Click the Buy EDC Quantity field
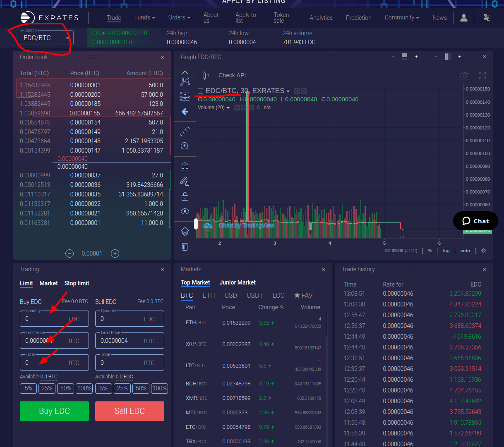 pyautogui.click(x=54, y=319)
